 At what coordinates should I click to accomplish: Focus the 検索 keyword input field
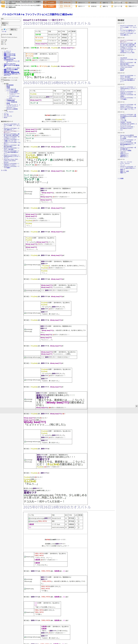(x=11, y=21)
